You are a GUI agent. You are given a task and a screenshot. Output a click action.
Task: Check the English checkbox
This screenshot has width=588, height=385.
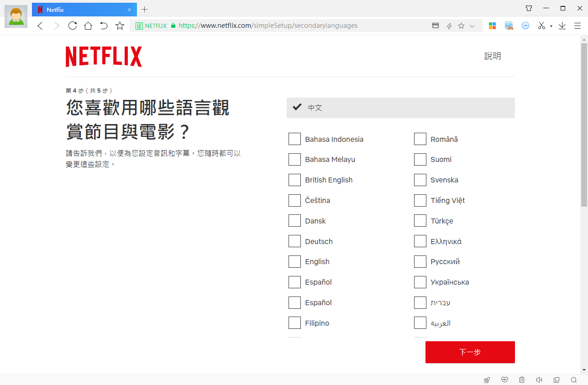(294, 261)
